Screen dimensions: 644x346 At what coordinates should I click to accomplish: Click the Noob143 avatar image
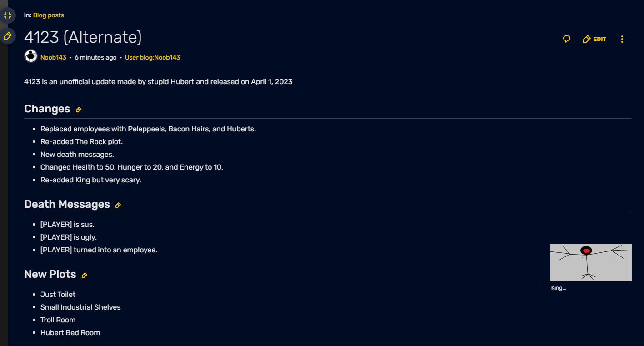click(x=30, y=56)
